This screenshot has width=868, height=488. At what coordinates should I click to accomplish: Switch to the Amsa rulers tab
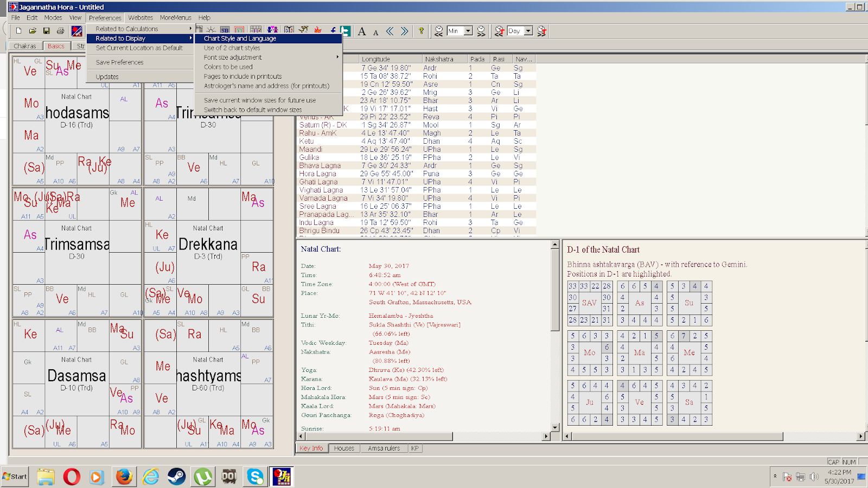[384, 448]
